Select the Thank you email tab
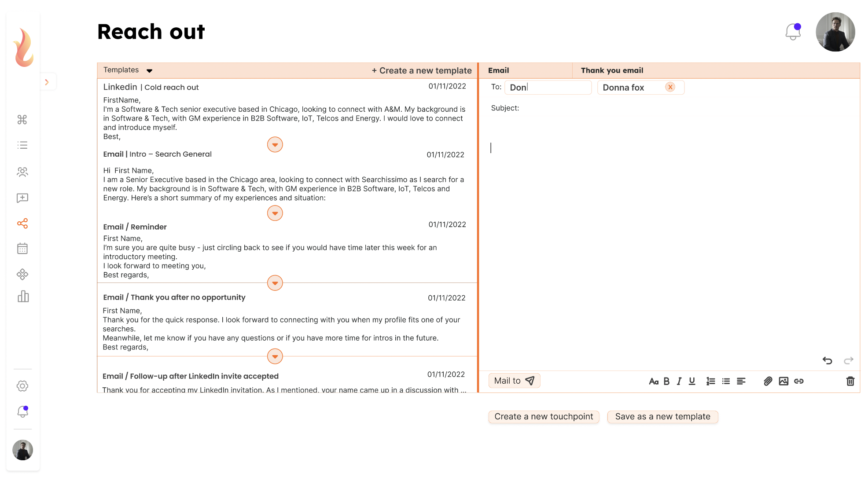868x477 pixels. tap(612, 70)
